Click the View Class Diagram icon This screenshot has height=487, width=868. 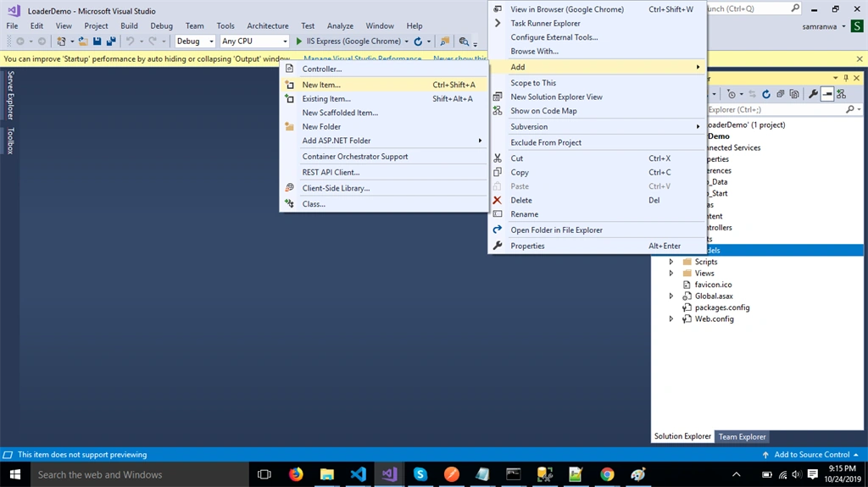tap(842, 95)
